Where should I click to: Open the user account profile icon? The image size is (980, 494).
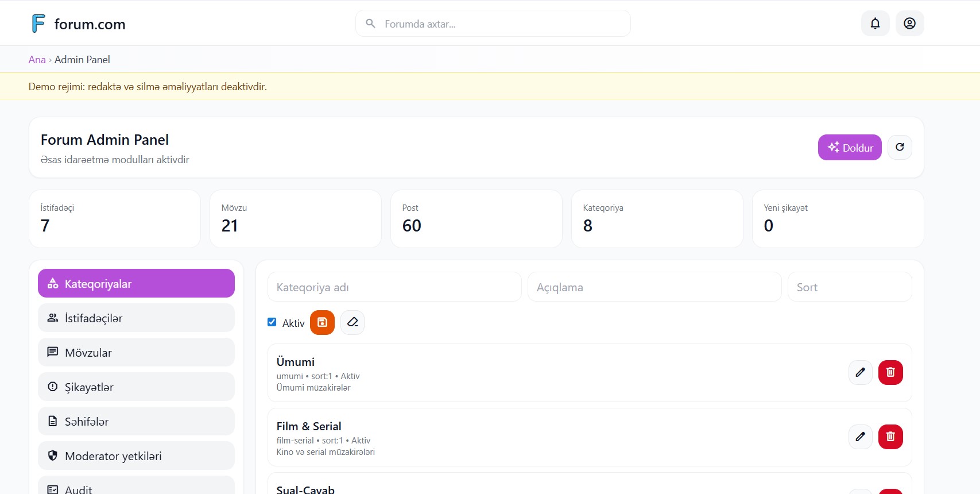coord(909,24)
